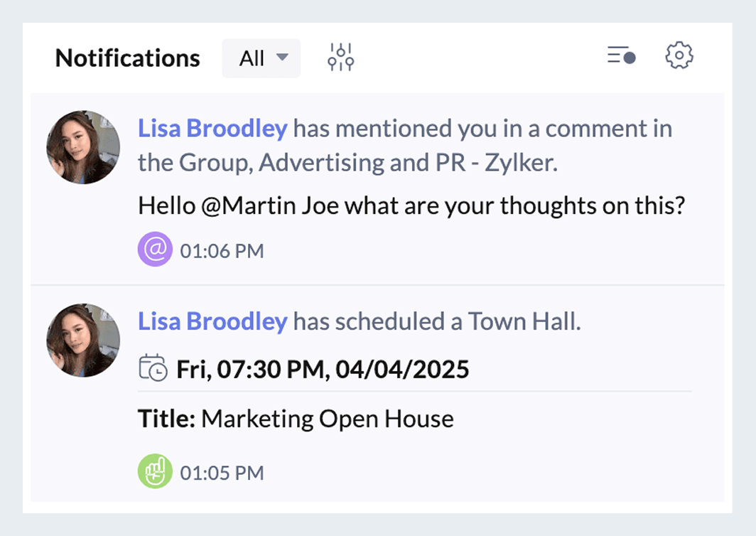Click the caret arrow next to All
Screen dimensions: 756x536
(282, 58)
